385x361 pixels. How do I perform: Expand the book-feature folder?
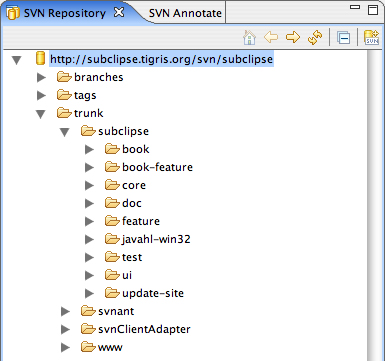89,167
